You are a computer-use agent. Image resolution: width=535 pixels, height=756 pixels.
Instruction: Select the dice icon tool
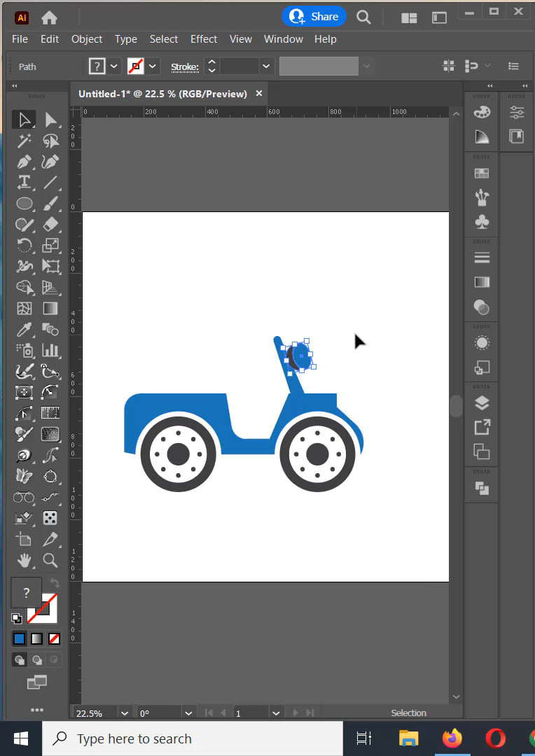[x=50, y=518]
